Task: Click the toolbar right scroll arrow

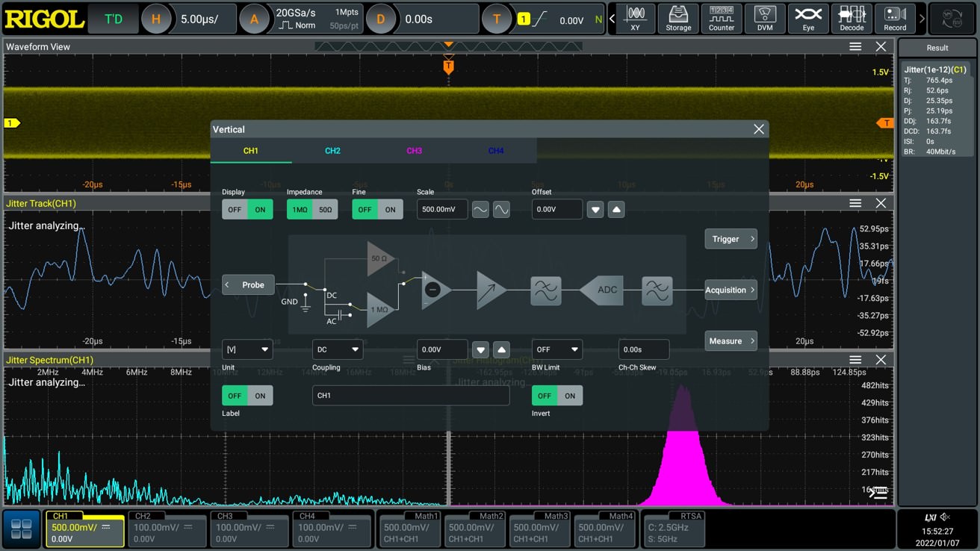Action: click(922, 19)
